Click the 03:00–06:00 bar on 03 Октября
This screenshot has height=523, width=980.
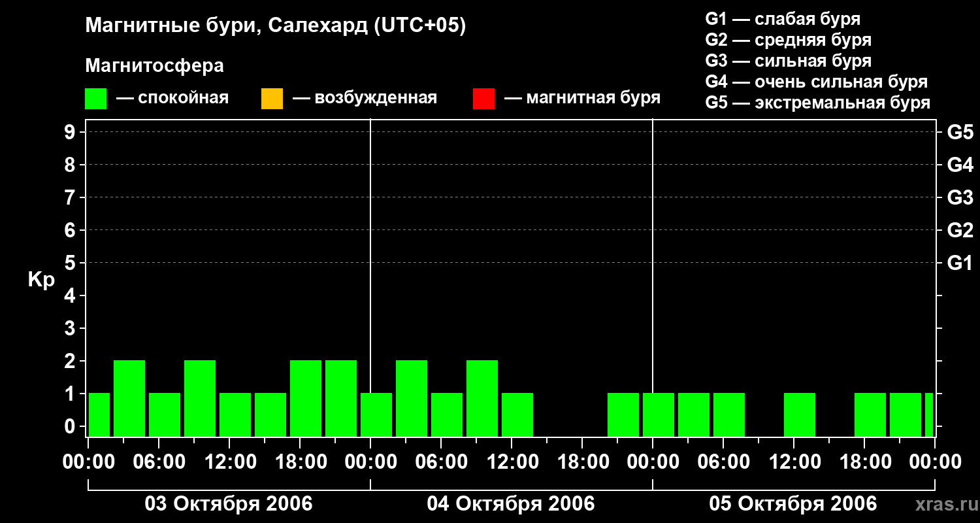(x=129, y=398)
